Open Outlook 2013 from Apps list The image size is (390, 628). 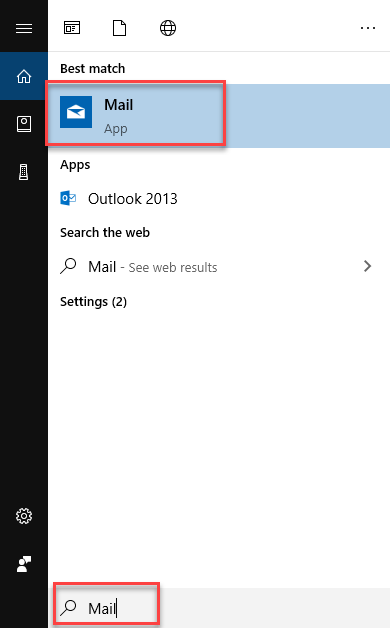point(219,199)
